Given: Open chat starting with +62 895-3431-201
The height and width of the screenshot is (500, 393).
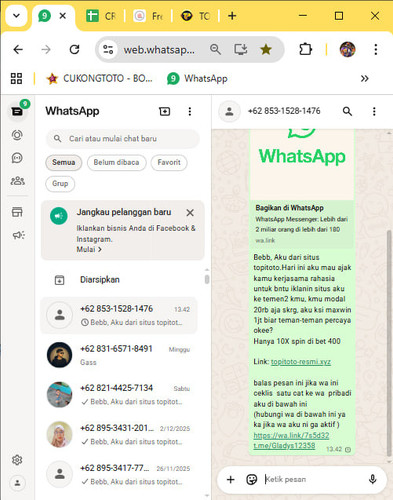Looking at the screenshot, I should (119, 434).
